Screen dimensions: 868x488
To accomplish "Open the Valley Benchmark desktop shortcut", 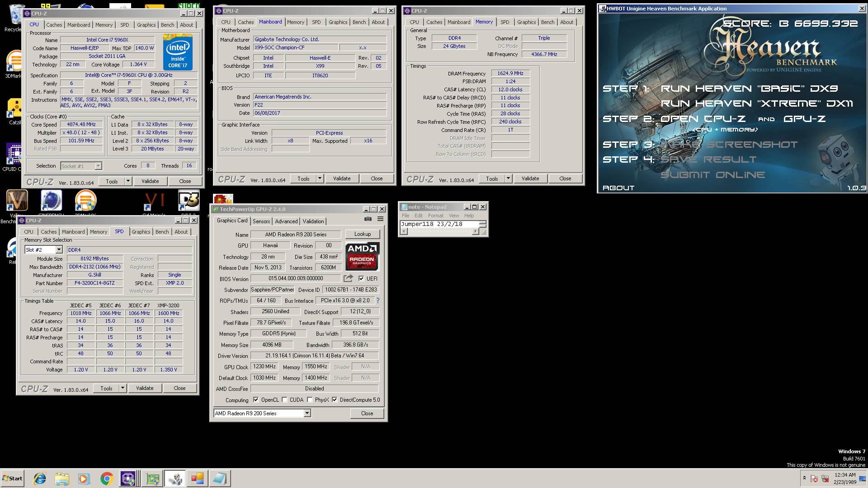I will 17,200.
